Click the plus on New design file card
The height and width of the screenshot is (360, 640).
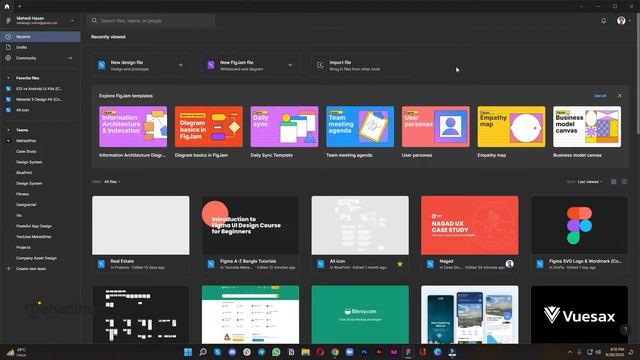tap(180, 65)
